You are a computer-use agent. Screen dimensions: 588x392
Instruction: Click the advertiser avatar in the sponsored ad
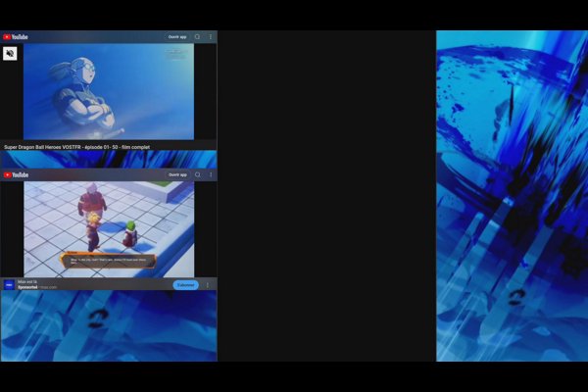pyautogui.click(x=9, y=285)
